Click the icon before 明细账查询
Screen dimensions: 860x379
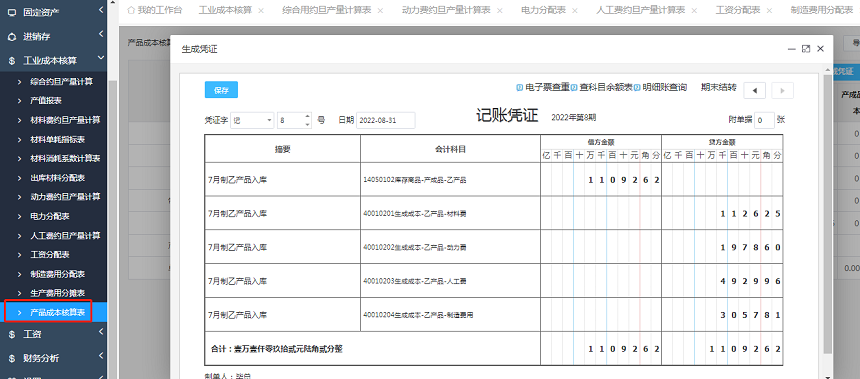tap(638, 88)
